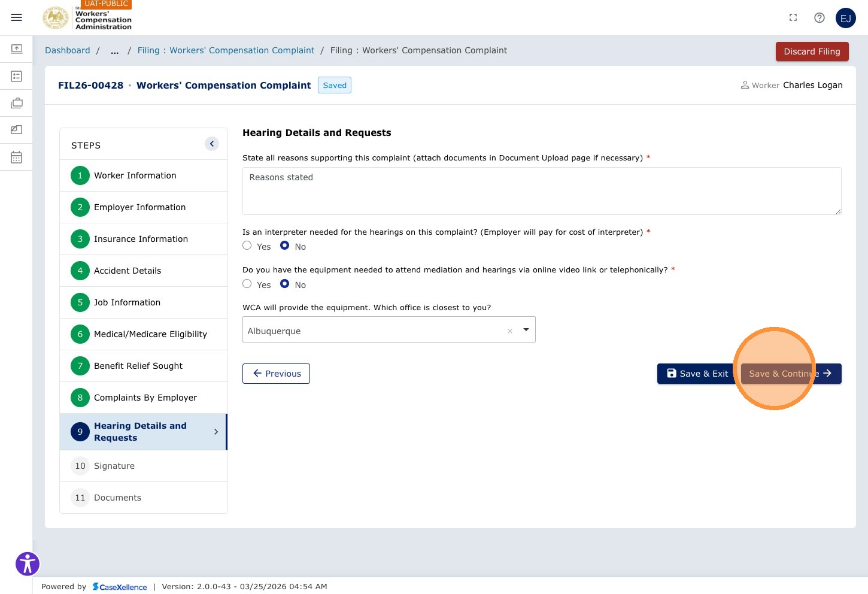Click the Save & Exit button
Viewport: 868px width, 594px height.
point(697,374)
